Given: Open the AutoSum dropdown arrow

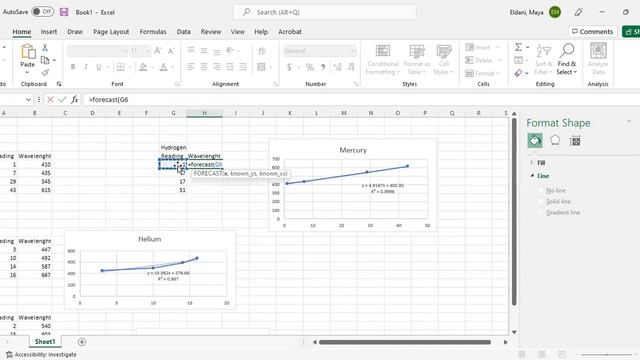Looking at the screenshot, I should pyautogui.click(x=527, y=47).
